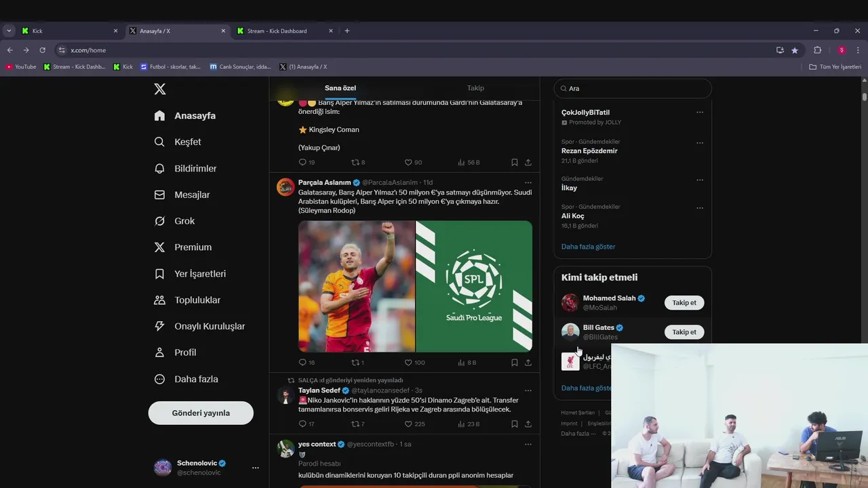This screenshot has height=488, width=868.
Task: Open YouTube bookmark in bookmarks bar
Action: (21, 67)
